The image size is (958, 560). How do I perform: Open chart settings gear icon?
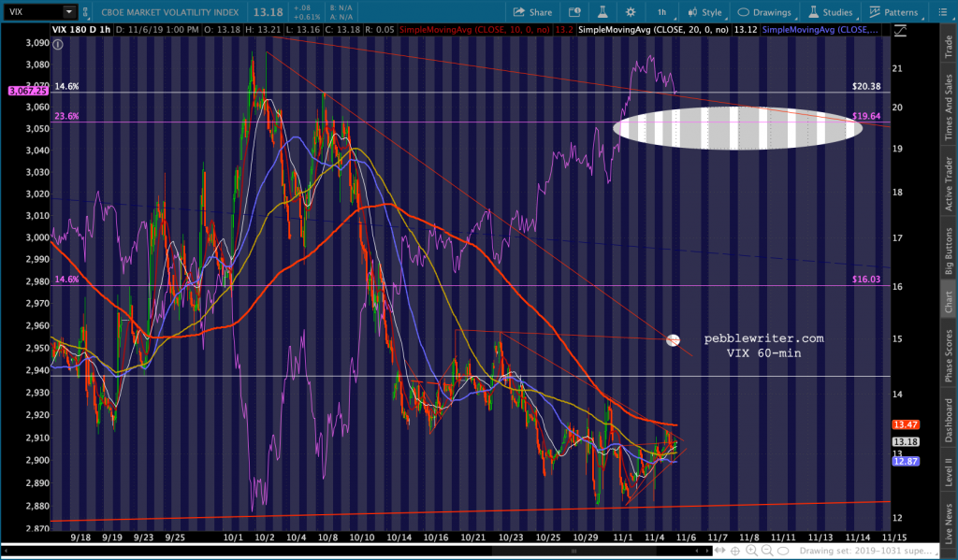click(x=631, y=12)
